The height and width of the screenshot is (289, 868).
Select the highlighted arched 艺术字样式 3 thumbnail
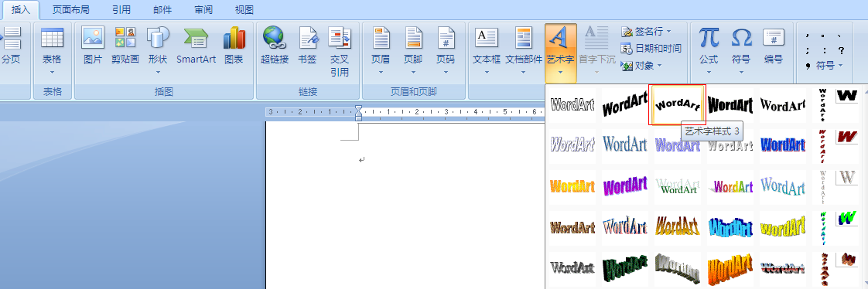677,104
